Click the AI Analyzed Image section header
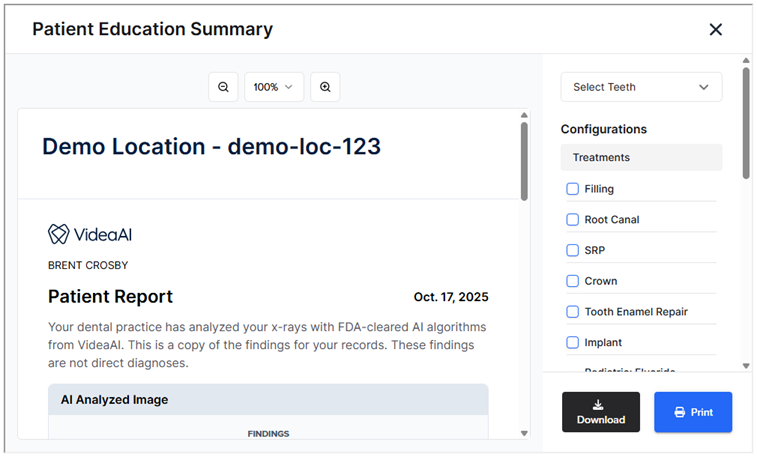757x457 pixels. 267,400
